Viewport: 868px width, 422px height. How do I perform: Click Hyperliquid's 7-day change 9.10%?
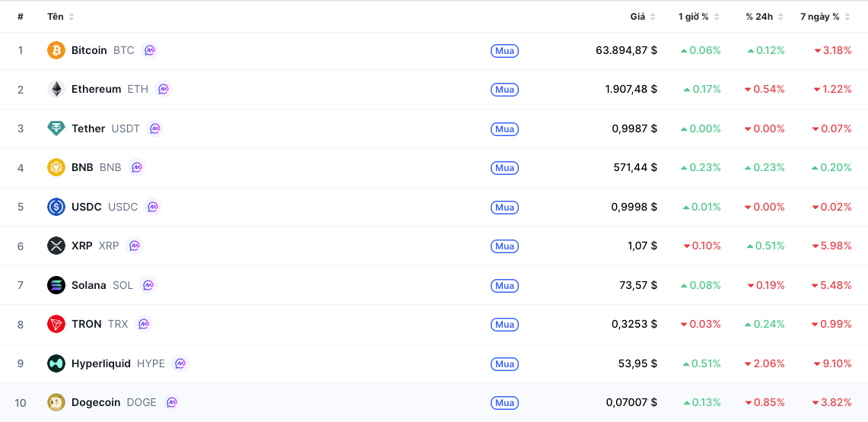pos(832,363)
